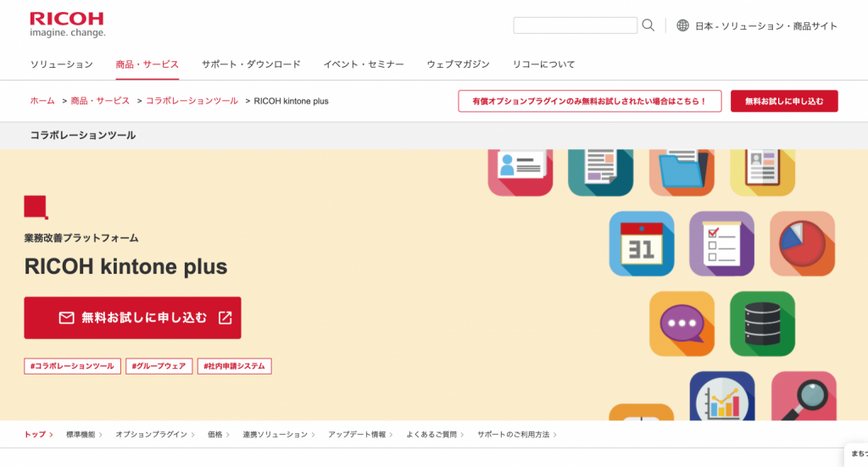This screenshot has width=868, height=467.
Task: Click RICOH kintone plus breadcrumb text
Action: coord(292,101)
